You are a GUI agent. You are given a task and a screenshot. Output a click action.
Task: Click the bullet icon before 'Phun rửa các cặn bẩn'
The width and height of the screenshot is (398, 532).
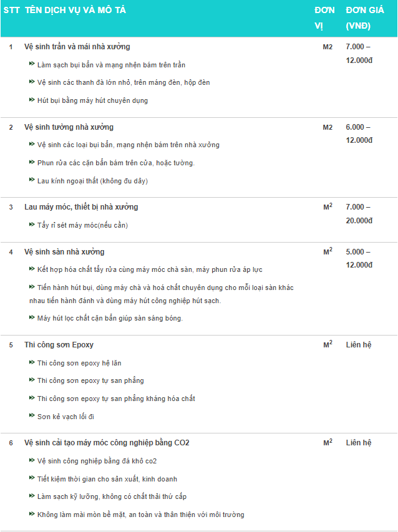[32, 162]
